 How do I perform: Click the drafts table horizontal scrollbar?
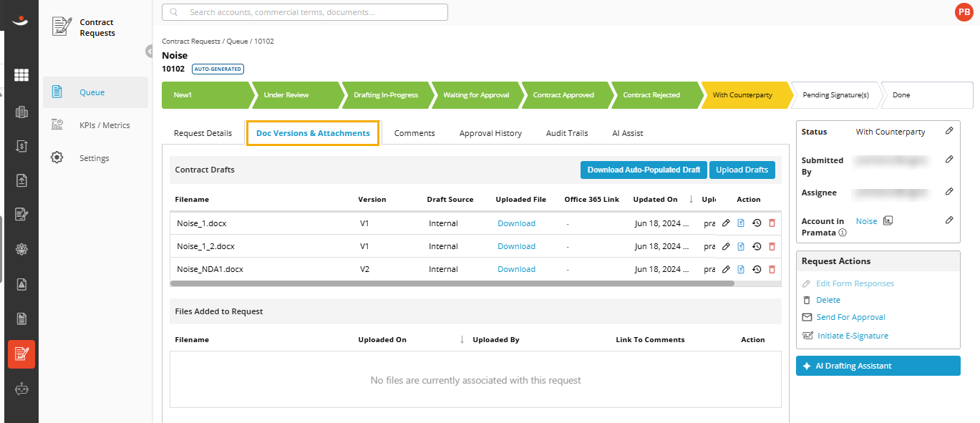click(x=452, y=283)
